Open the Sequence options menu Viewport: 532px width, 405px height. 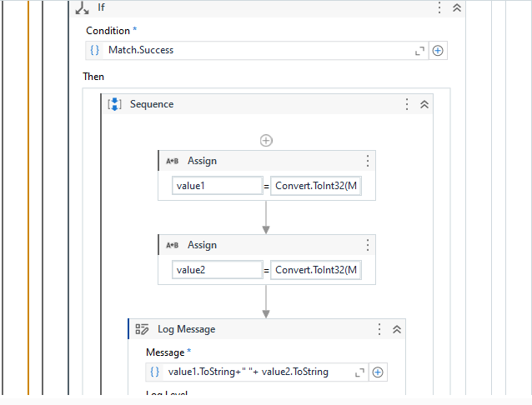407,105
